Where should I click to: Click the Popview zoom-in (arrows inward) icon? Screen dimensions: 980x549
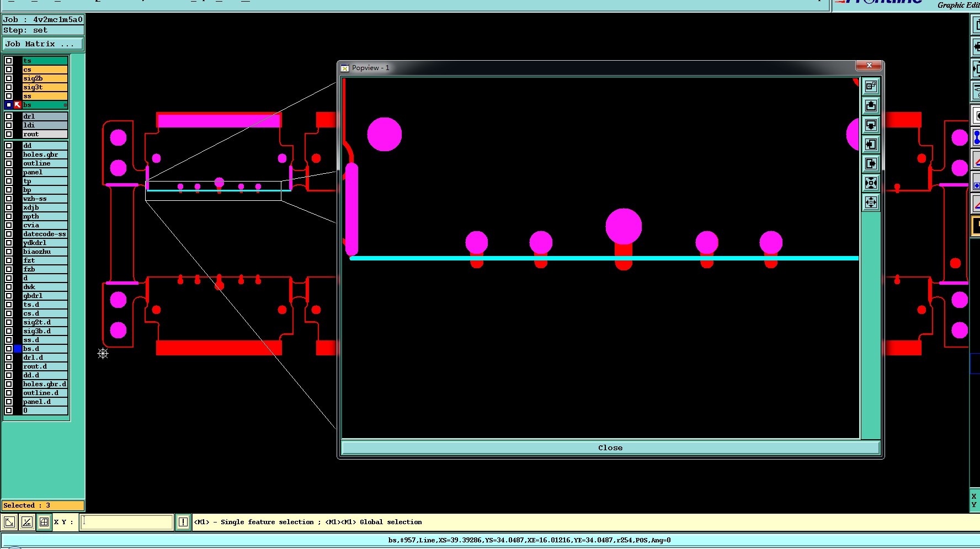[871, 183]
